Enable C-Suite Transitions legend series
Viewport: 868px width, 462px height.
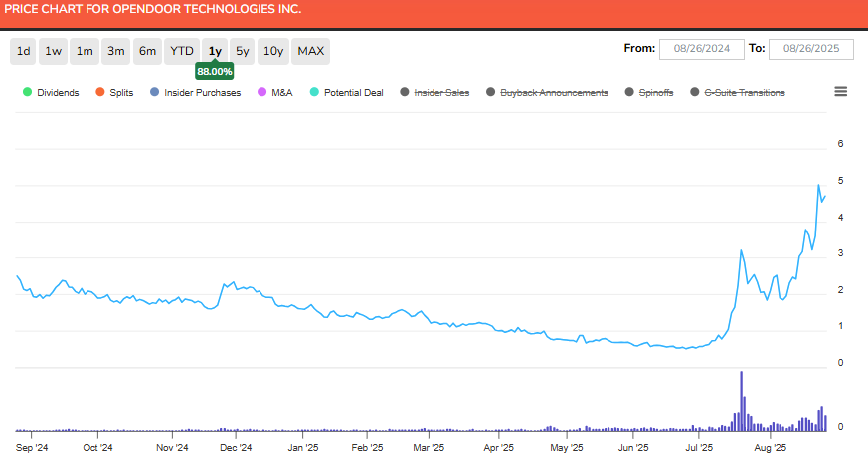tap(738, 93)
